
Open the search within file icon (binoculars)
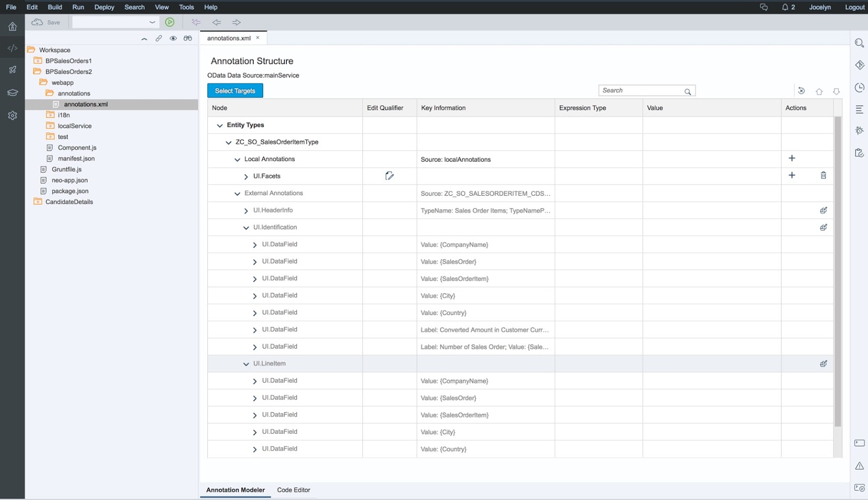(188, 38)
